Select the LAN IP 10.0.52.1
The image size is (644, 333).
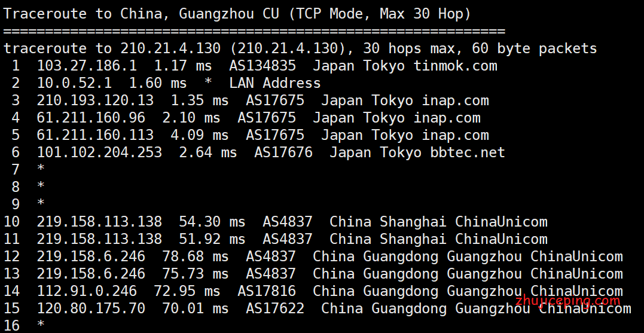[x=74, y=83]
